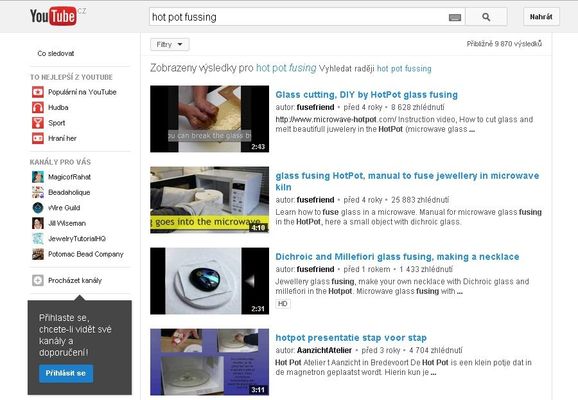Open Glass cutting, DIY by HotPot video title
This screenshot has width=578, height=400.
click(366, 95)
